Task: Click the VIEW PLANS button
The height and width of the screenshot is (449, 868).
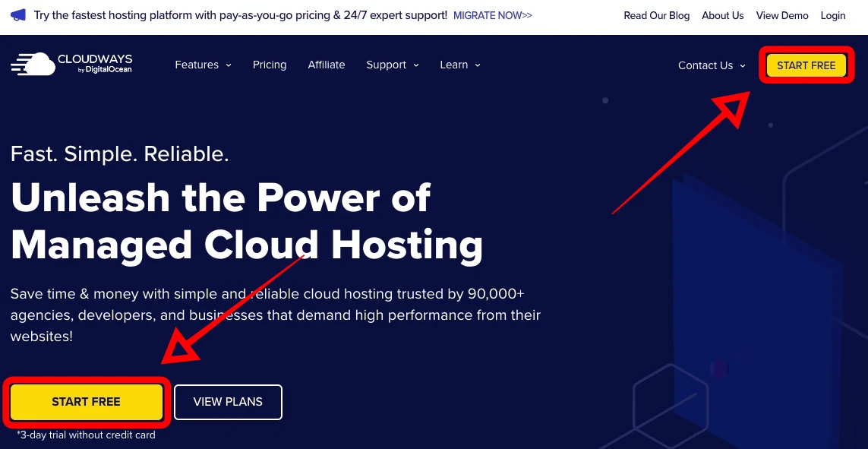Action: pos(228,402)
